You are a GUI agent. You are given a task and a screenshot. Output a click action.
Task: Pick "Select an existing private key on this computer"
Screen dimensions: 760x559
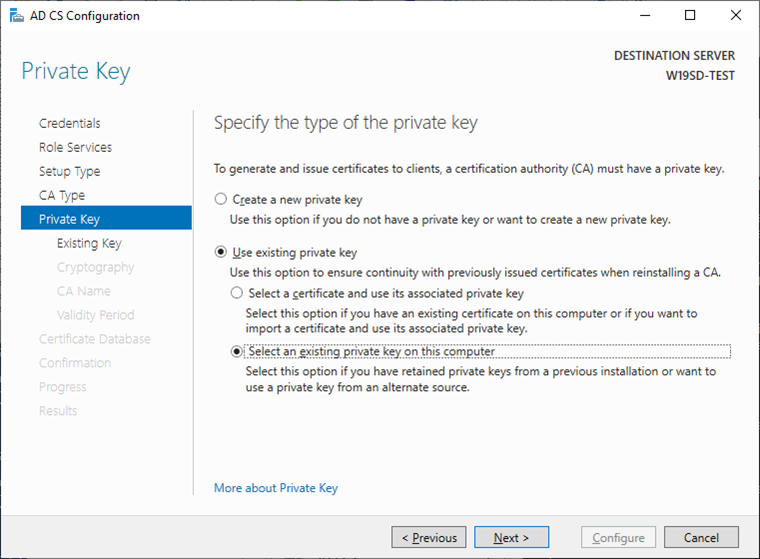[x=237, y=352]
